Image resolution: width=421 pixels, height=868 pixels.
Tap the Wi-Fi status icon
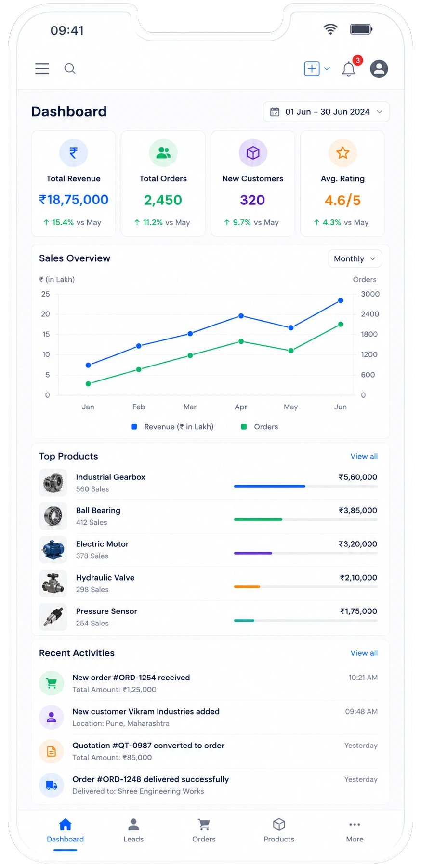330,29
